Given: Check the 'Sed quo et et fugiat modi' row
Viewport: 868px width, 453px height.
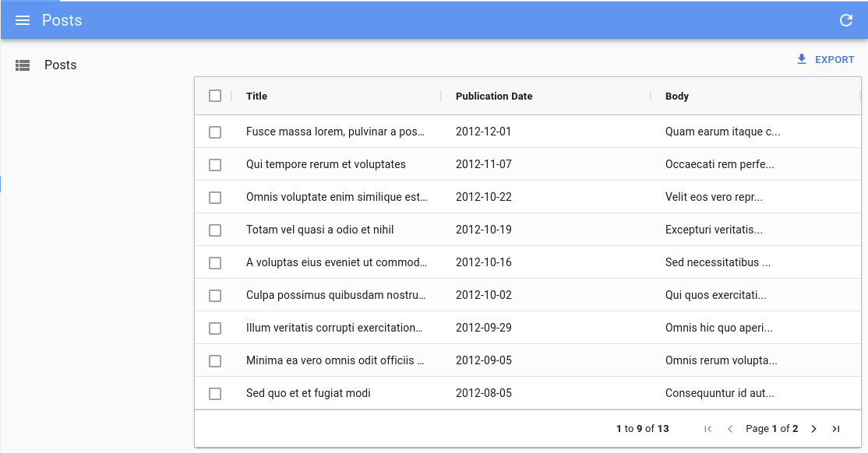Looking at the screenshot, I should (215, 394).
